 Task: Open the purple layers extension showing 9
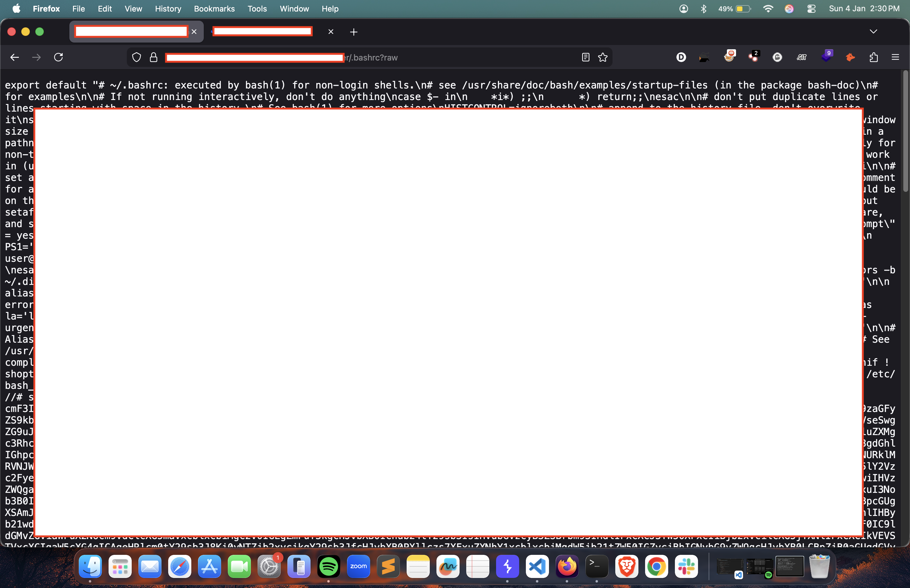click(x=826, y=56)
